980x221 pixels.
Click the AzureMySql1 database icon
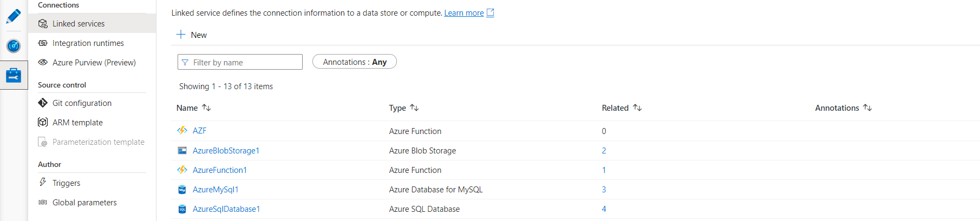[x=182, y=190]
